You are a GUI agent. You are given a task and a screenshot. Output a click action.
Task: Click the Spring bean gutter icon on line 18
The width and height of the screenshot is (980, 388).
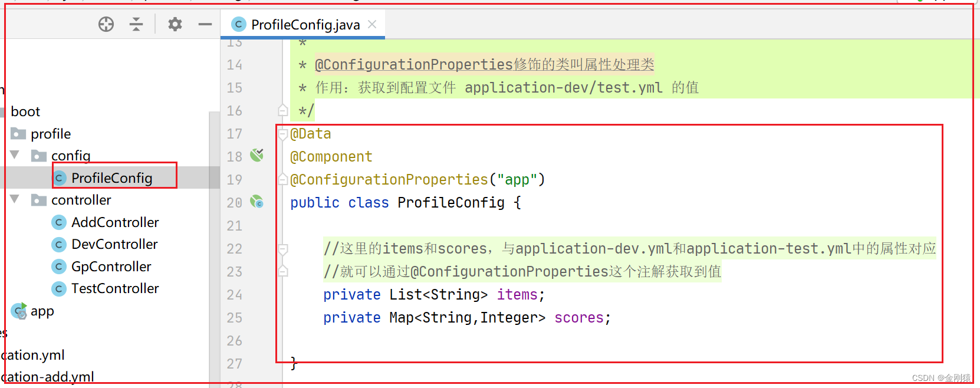pyautogui.click(x=256, y=155)
